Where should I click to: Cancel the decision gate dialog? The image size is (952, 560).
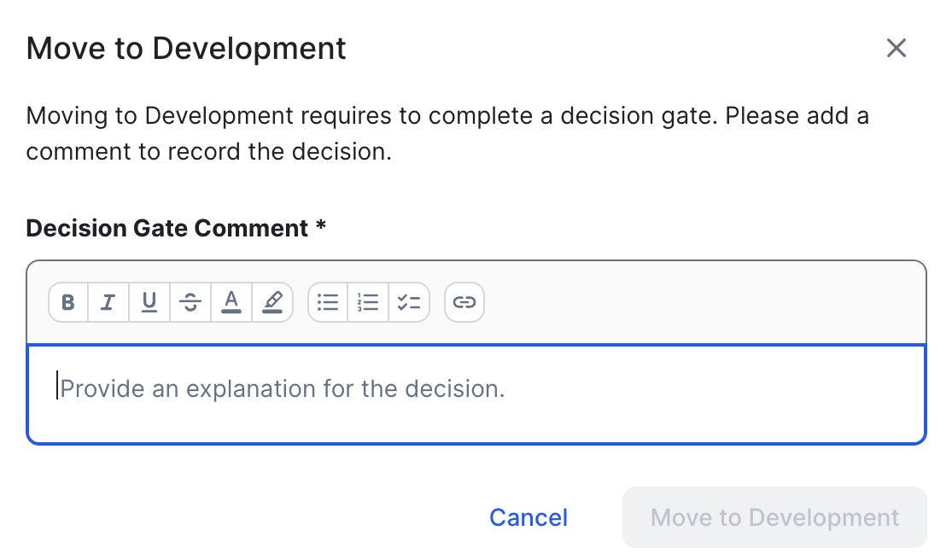click(x=528, y=517)
